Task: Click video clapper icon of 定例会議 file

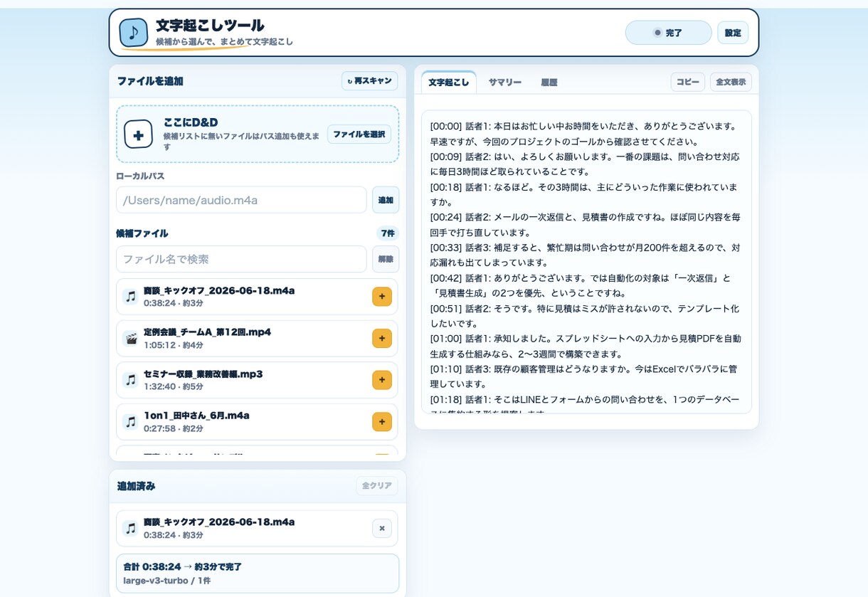Action: coord(130,339)
